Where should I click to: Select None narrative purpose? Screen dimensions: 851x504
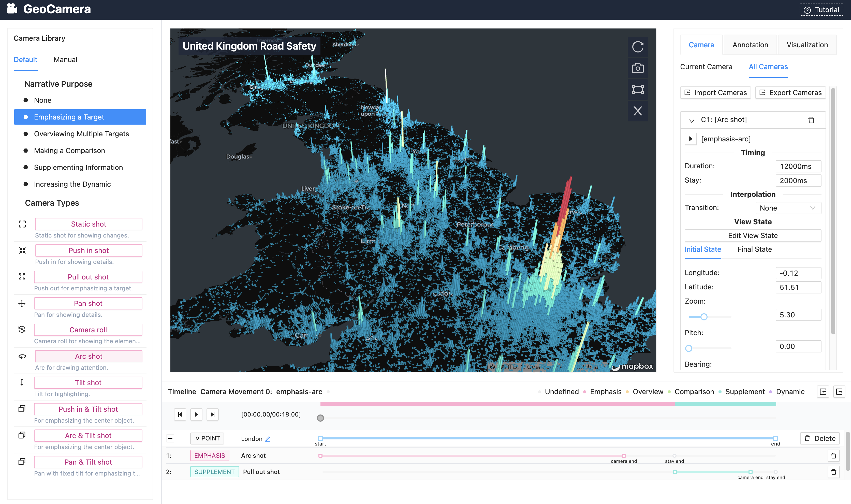[42, 100]
